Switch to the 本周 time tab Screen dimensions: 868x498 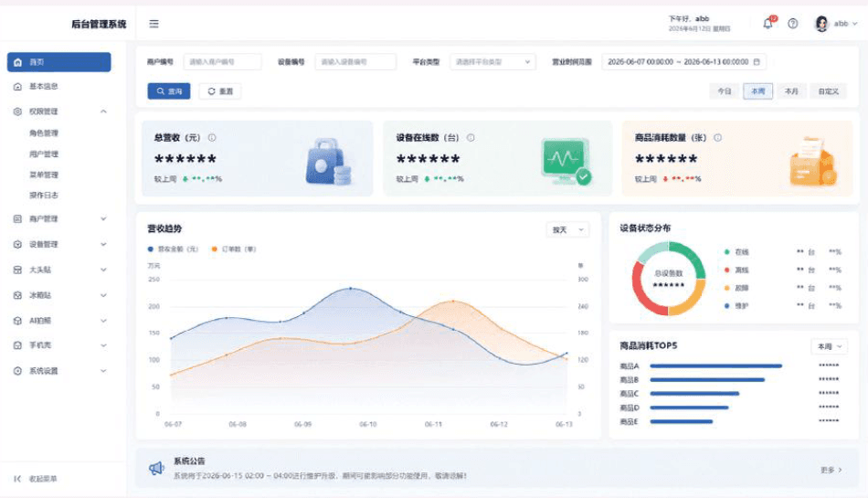[x=757, y=91]
